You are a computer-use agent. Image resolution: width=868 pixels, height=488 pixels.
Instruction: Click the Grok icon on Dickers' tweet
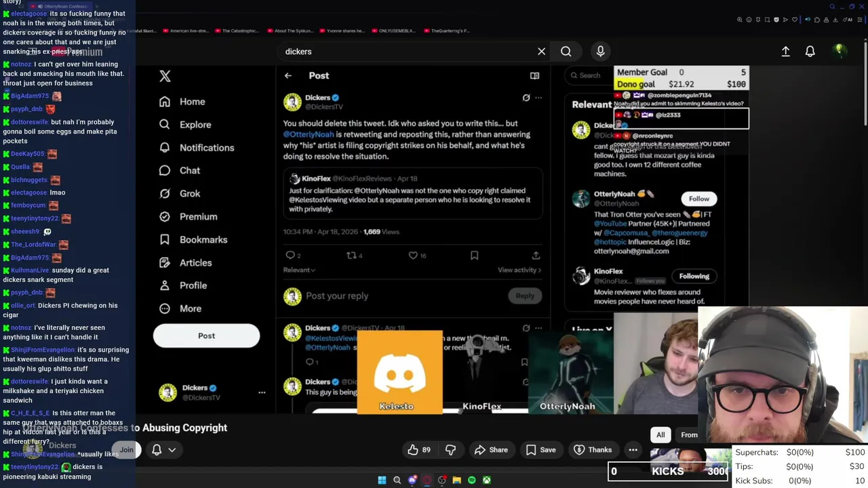[526, 98]
